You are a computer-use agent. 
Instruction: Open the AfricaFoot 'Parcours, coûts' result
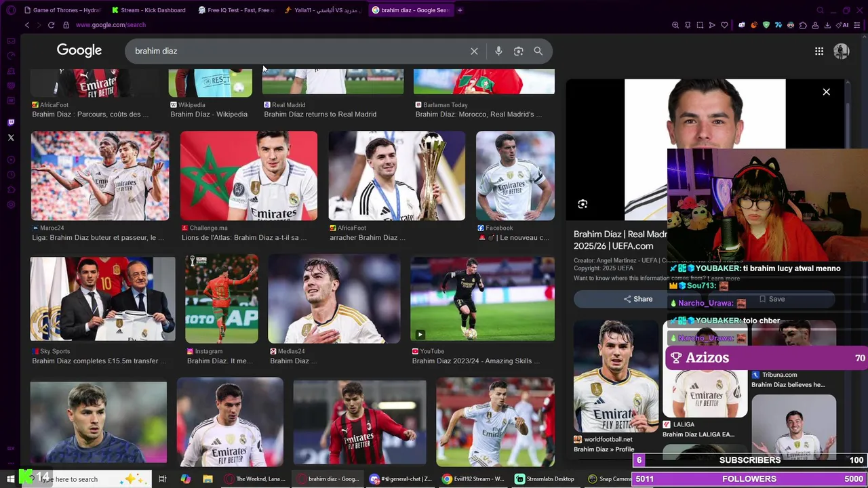(90, 115)
